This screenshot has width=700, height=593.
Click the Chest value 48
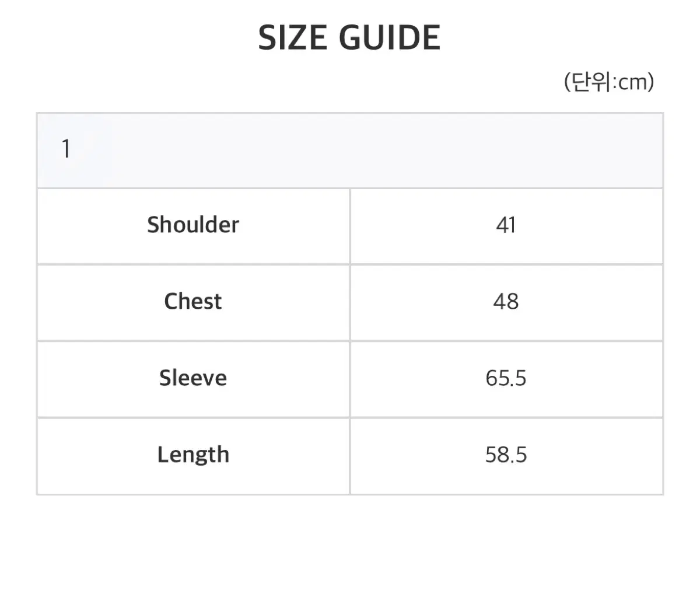click(x=506, y=302)
